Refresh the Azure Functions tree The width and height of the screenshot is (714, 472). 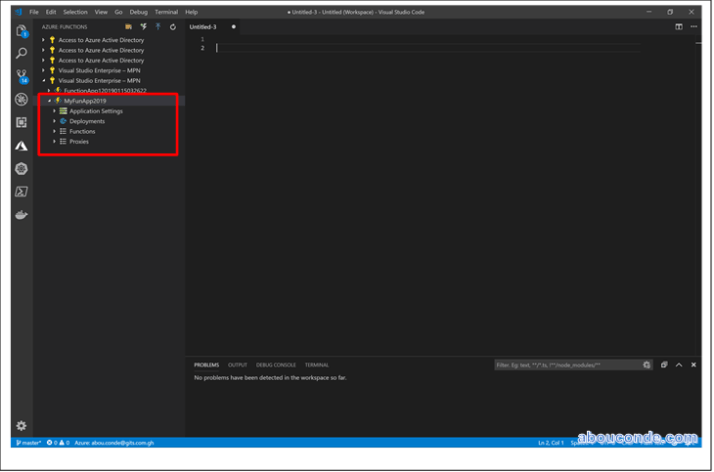[173, 27]
